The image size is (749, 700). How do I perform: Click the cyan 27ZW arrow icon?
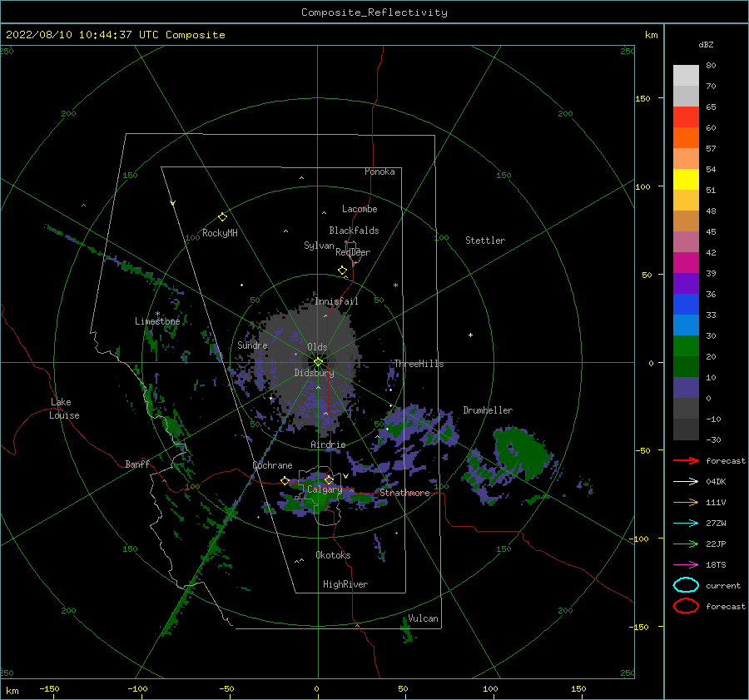click(686, 524)
